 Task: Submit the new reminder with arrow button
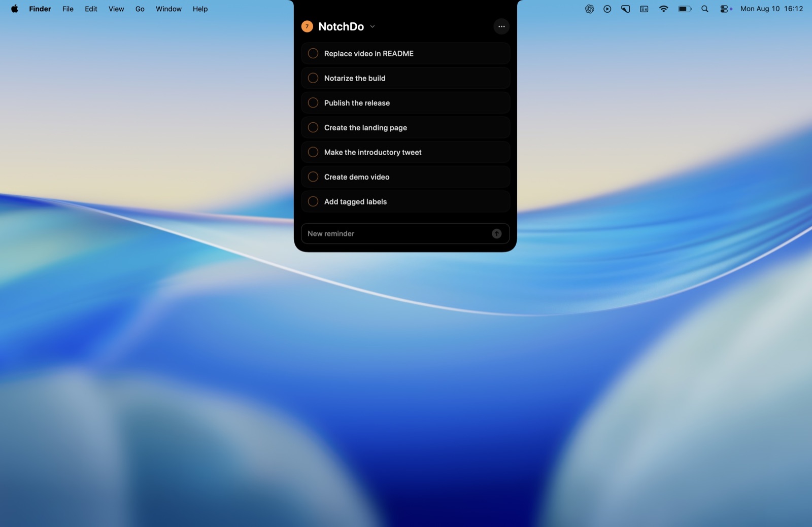496,234
